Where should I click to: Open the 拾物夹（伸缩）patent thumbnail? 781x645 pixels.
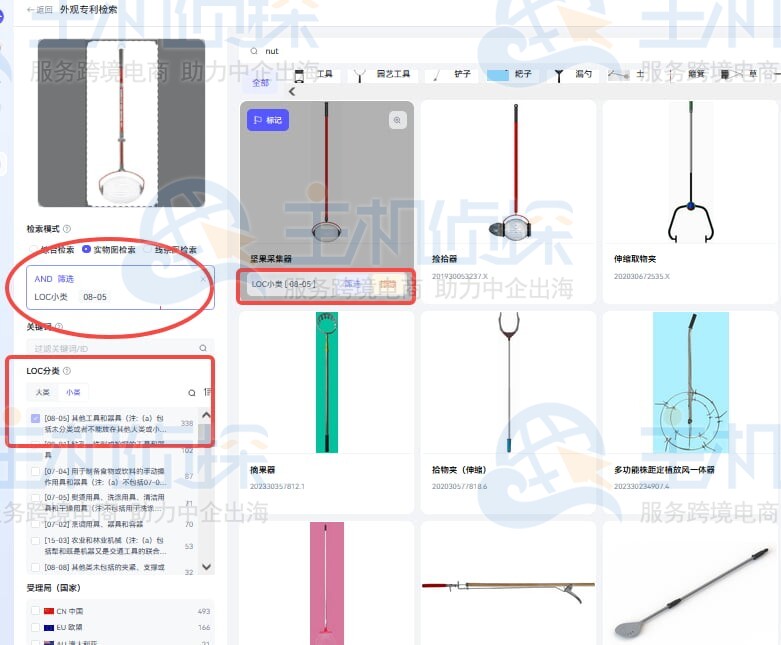click(509, 383)
